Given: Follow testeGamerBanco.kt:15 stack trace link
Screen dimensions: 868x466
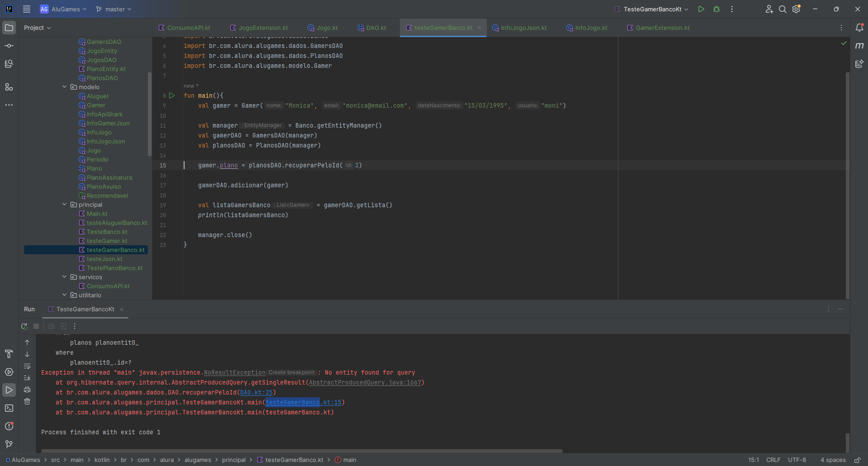Looking at the screenshot, I should click(304, 402).
